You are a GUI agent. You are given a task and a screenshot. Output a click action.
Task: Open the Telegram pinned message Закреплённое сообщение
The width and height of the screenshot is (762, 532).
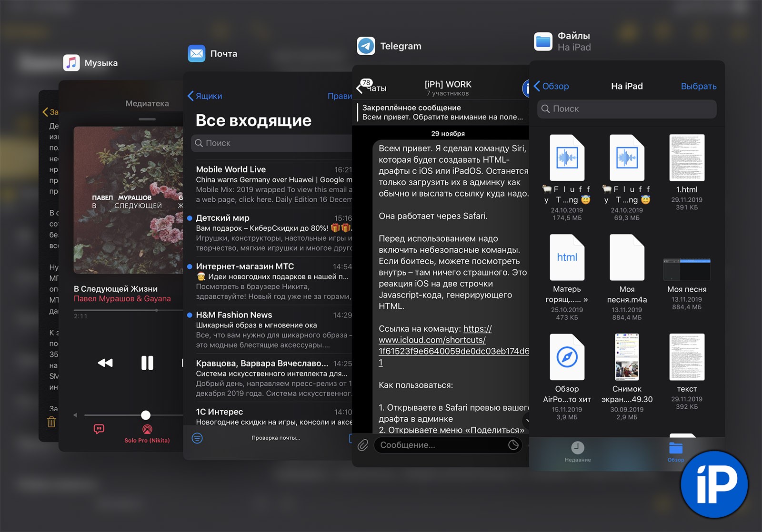tap(442, 112)
